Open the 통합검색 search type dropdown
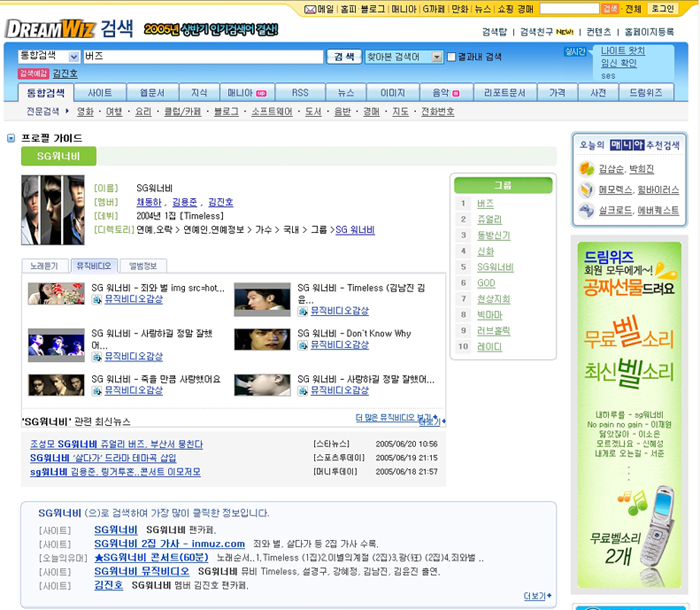700x610 pixels. [49, 56]
